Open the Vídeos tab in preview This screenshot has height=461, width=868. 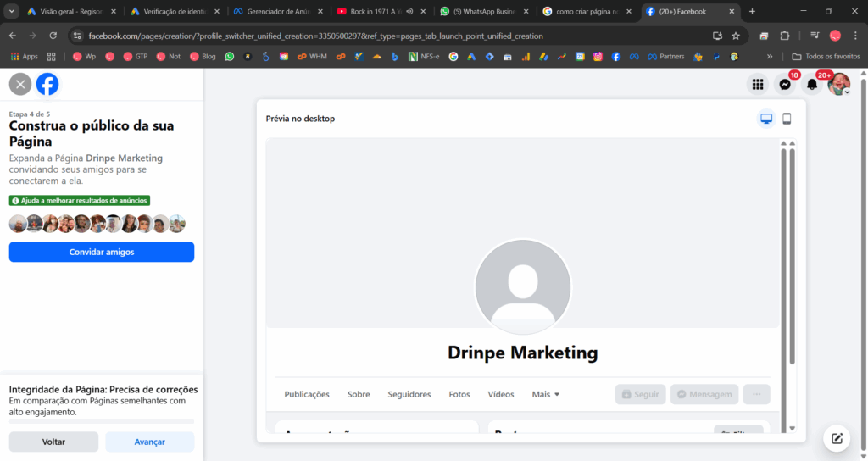pos(500,394)
